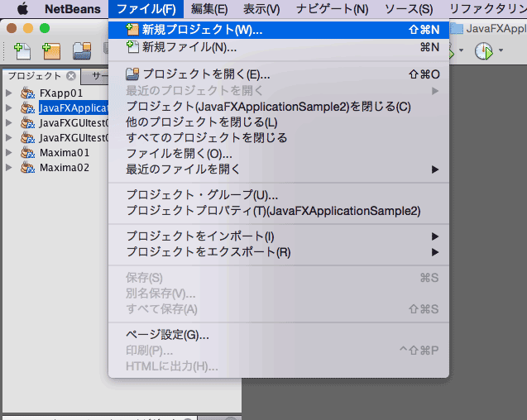Select the Maxima01 project
This screenshot has width=527, height=420.
point(65,153)
